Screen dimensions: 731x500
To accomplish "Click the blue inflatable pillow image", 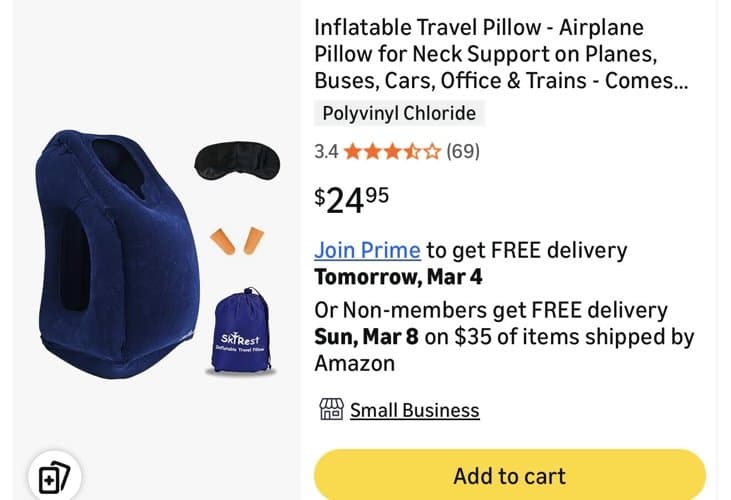I will [x=117, y=254].
